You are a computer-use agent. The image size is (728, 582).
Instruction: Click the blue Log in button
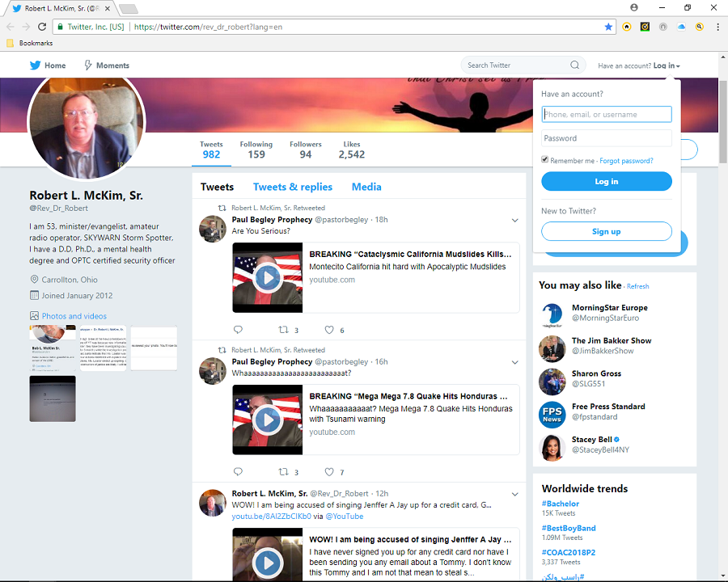(x=607, y=181)
